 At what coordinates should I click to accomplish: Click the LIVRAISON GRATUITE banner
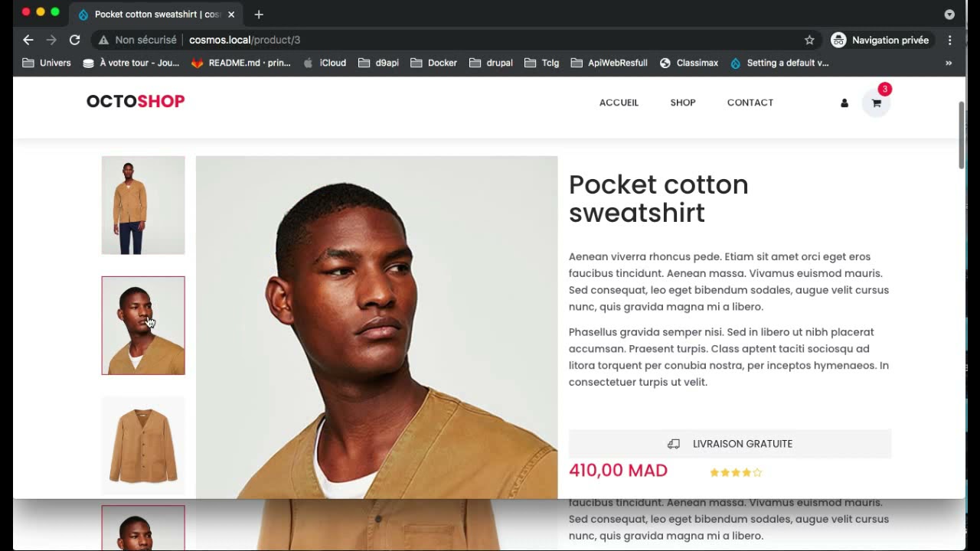pos(730,444)
